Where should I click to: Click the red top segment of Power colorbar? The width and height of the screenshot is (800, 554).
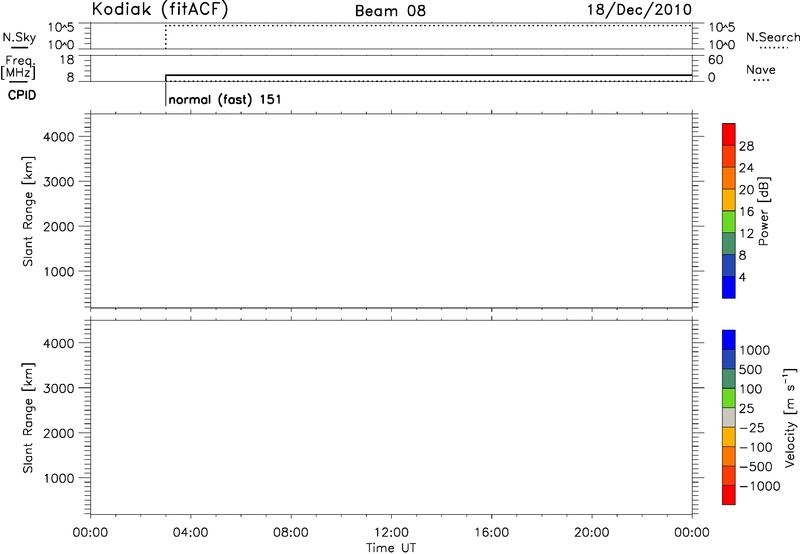pos(729,134)
